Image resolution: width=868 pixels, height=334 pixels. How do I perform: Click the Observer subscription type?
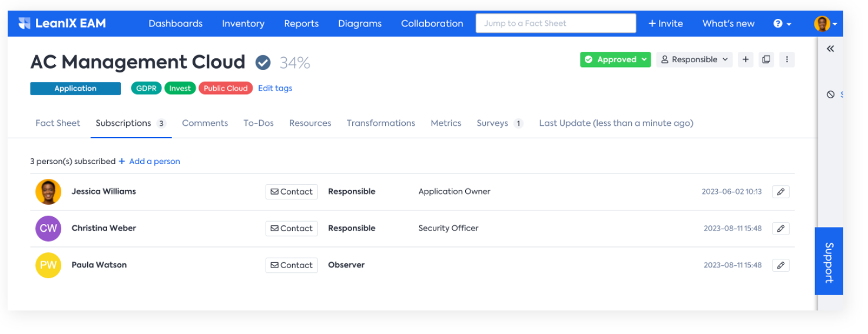point(346,265)
